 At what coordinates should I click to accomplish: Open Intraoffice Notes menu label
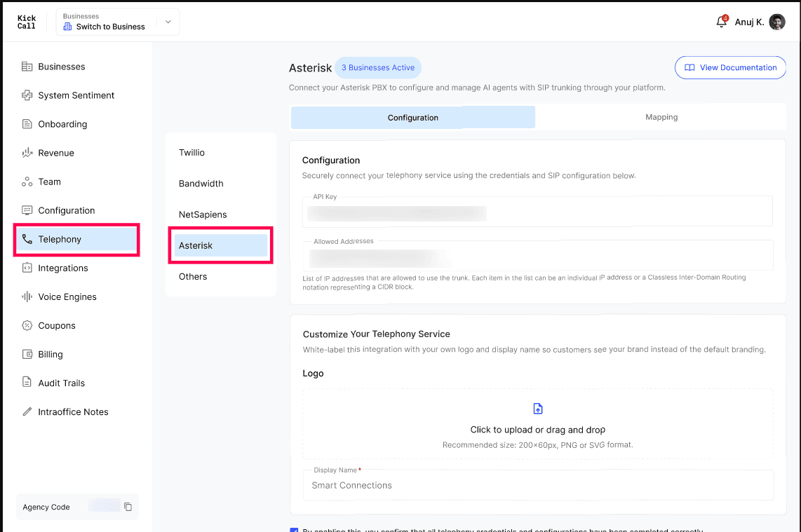point(73,411)
